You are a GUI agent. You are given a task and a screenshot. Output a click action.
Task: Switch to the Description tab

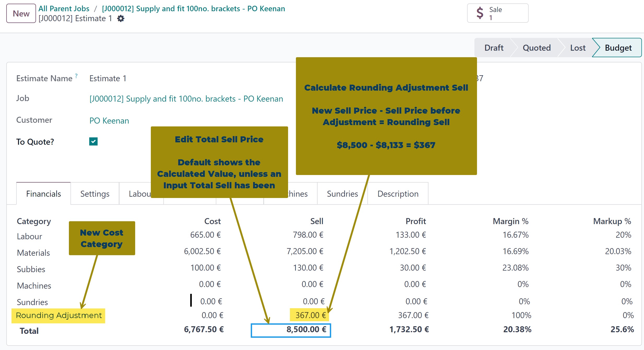pyautogui.click(x=398, y=194)
